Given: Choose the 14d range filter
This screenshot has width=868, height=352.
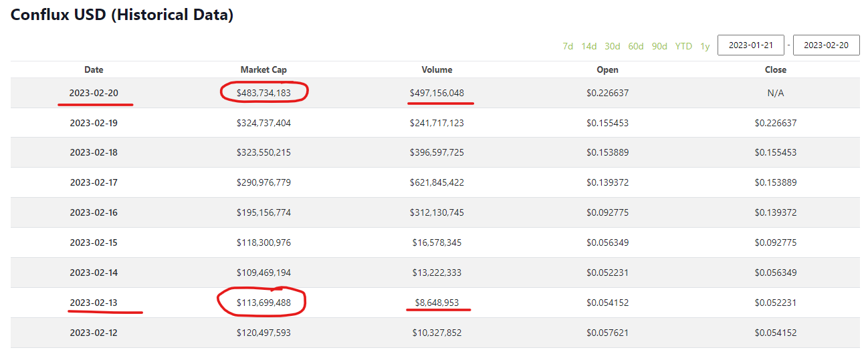Looking at the screenshot, I should [589, 46].
